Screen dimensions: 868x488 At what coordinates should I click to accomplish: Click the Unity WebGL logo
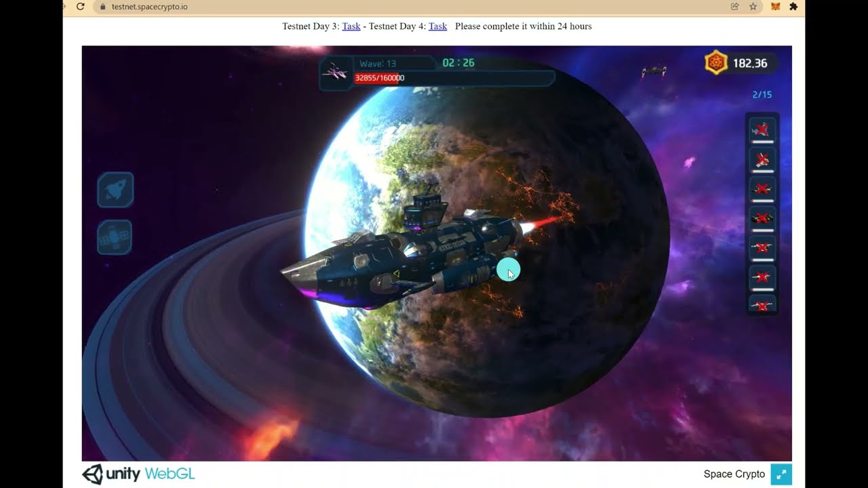[138, 474]
